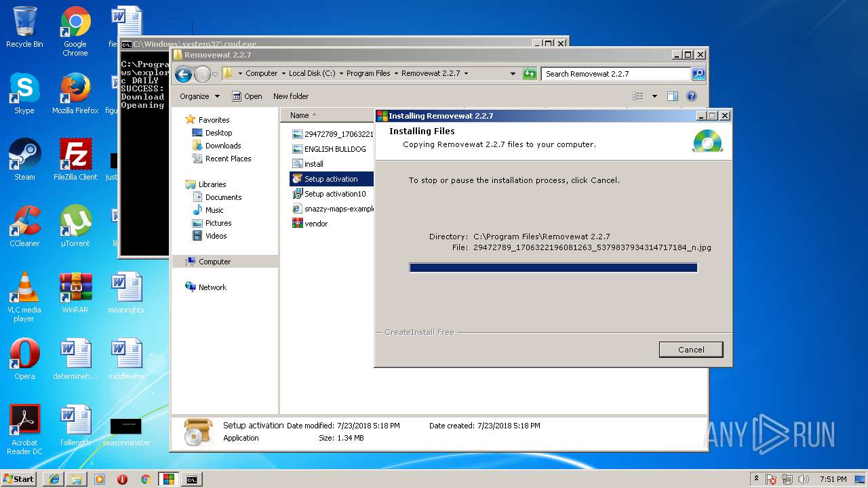Expand Program Files breadcrumb arrow
This screenshot has width=868, height=488.
(396, 73)
